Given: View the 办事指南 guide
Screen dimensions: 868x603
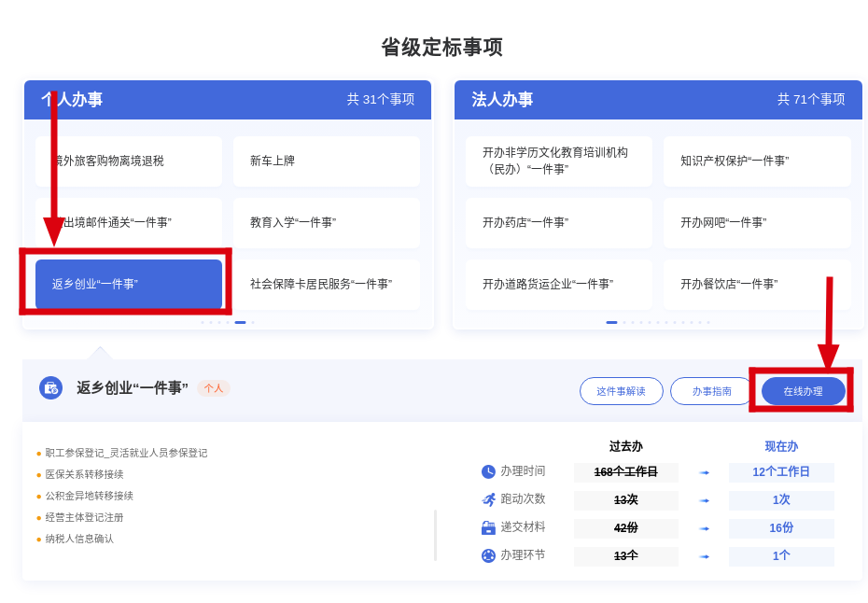Looking at the screenshot, I should pyautogui.click(x=711, y=391).
